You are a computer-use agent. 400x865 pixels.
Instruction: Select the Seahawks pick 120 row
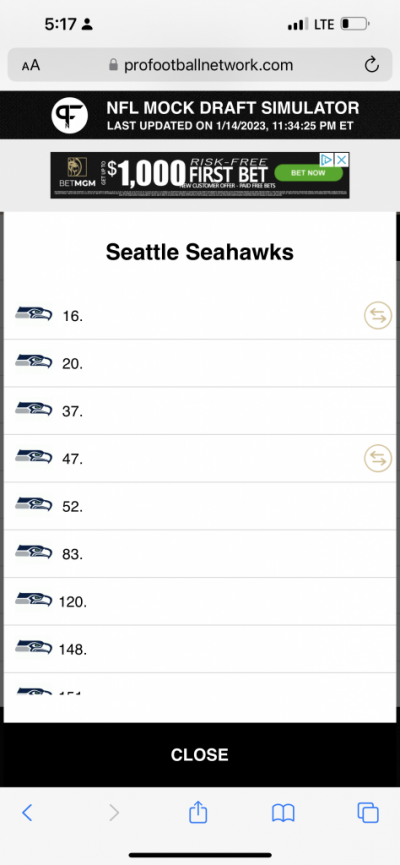pos(200,601)
